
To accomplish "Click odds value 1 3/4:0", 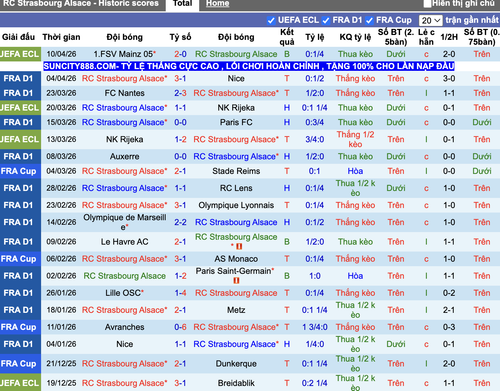I will [315, 327].
